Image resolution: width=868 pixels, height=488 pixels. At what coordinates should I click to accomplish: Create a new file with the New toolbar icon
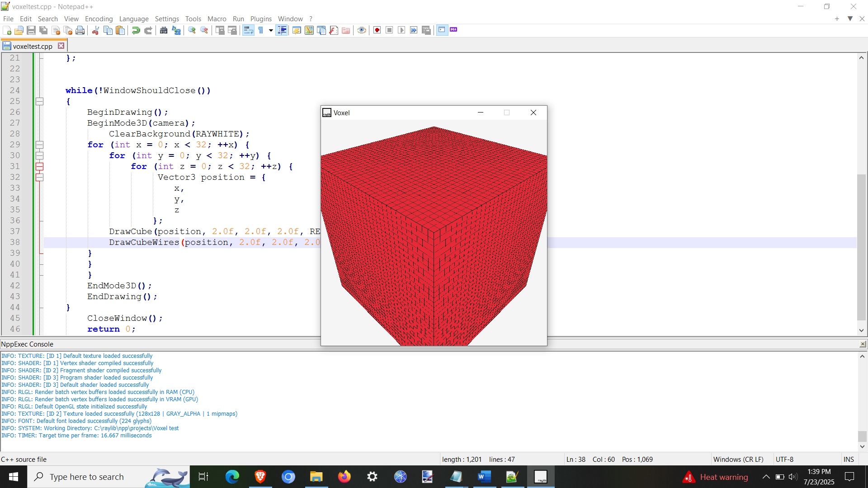click(7, 30)
